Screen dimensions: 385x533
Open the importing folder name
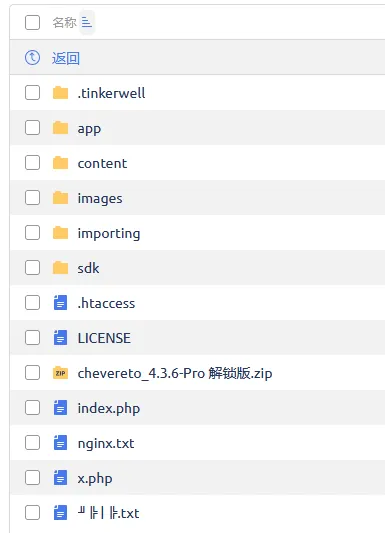pyautogui.click(x=109, y=234)
